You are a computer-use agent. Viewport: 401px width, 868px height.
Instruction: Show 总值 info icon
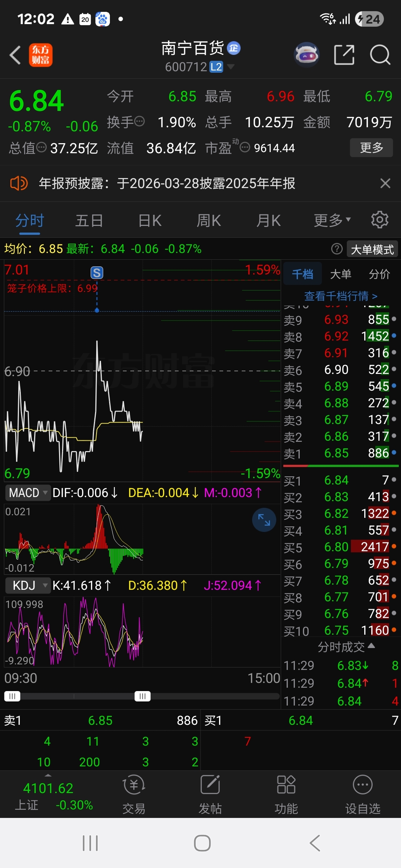pos(42,147)
